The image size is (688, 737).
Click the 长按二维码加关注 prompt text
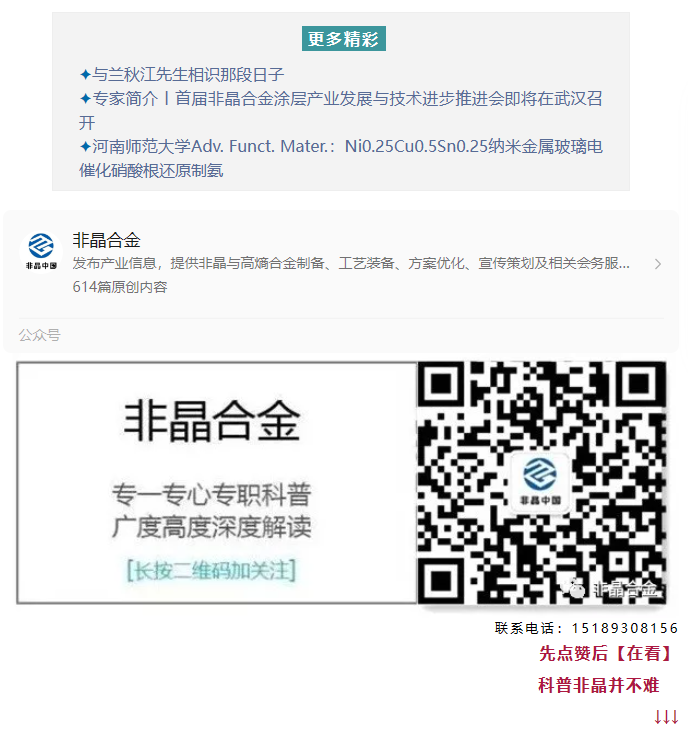[211, 571]
